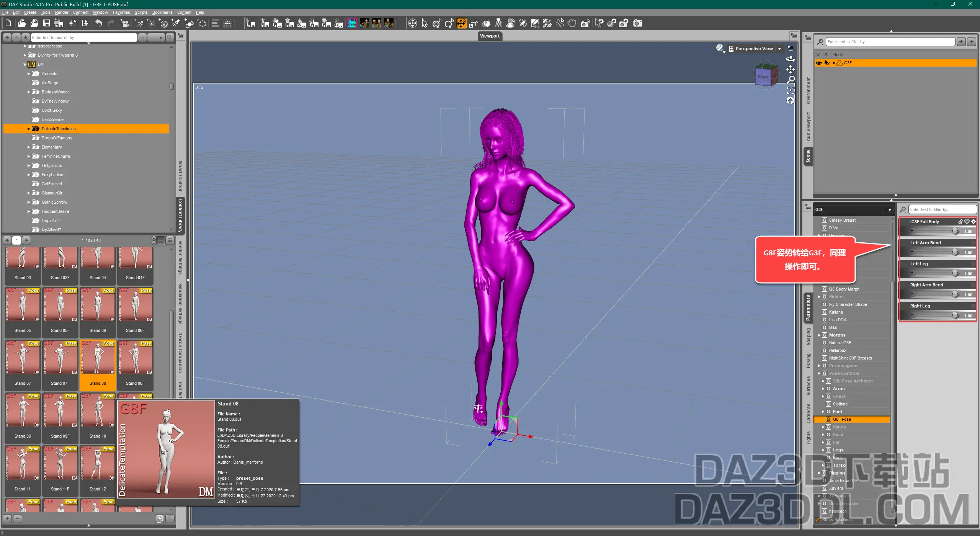Open the viewport pane options menu icon
980x536 pixels.
(791, 48)
